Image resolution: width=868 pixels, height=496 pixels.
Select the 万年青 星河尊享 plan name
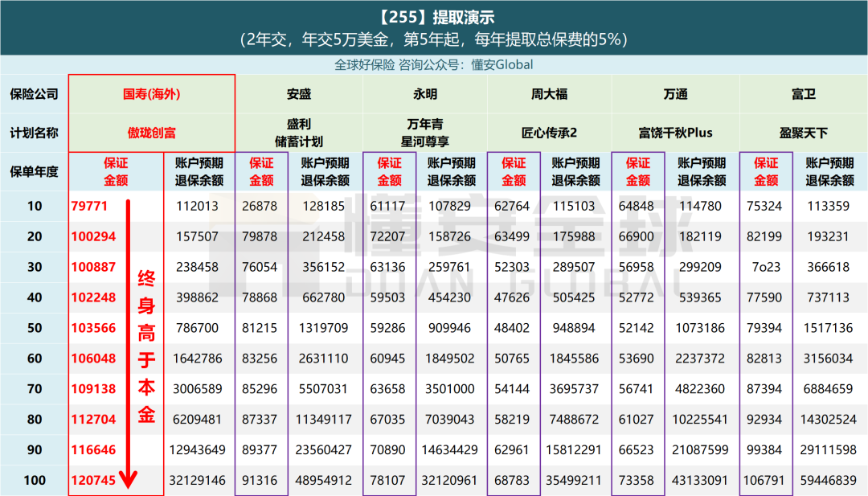(x=425, y=133)
